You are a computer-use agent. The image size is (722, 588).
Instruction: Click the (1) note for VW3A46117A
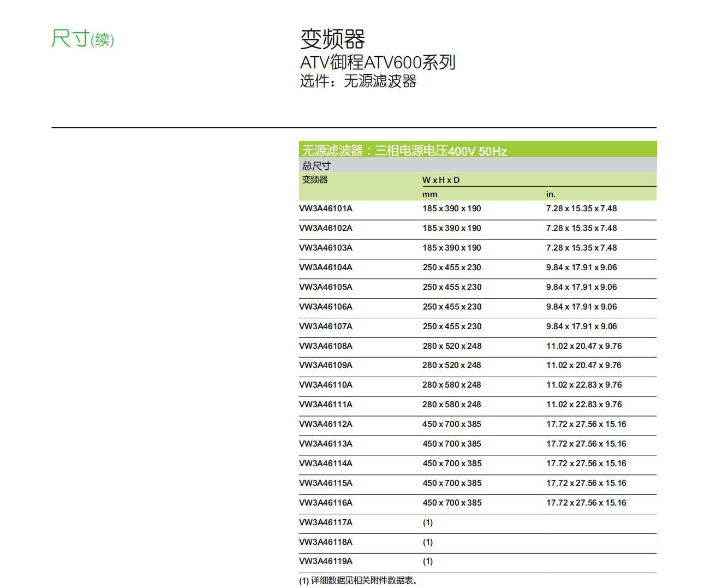pyautogui.click(x=428, y=522)
